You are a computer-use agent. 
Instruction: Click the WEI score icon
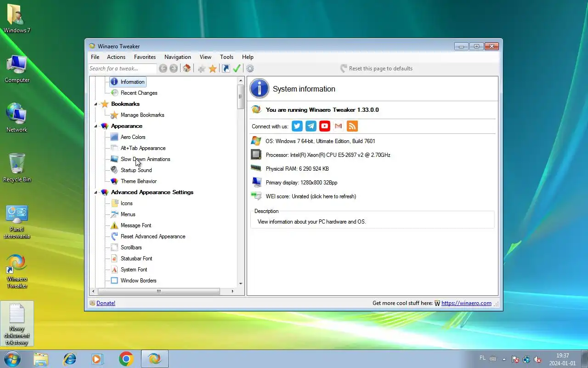[x=256, y=196]
